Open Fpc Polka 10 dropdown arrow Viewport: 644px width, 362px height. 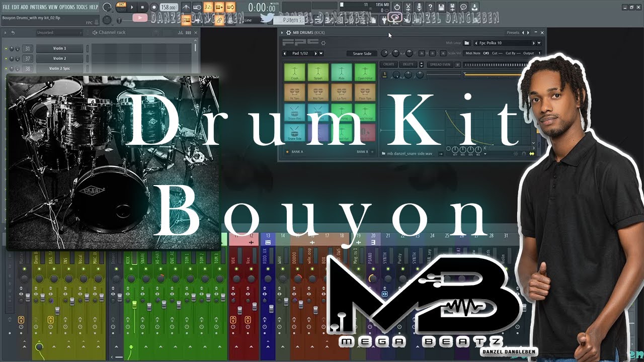(539, 43)
